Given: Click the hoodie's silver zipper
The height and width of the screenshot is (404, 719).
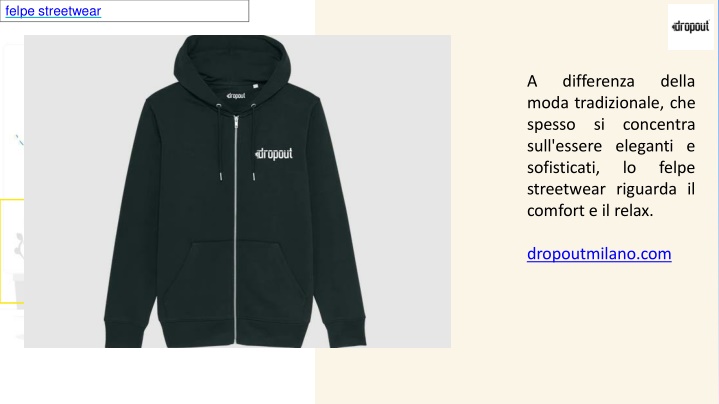Looking at the screenshot, I should (236, 229).
